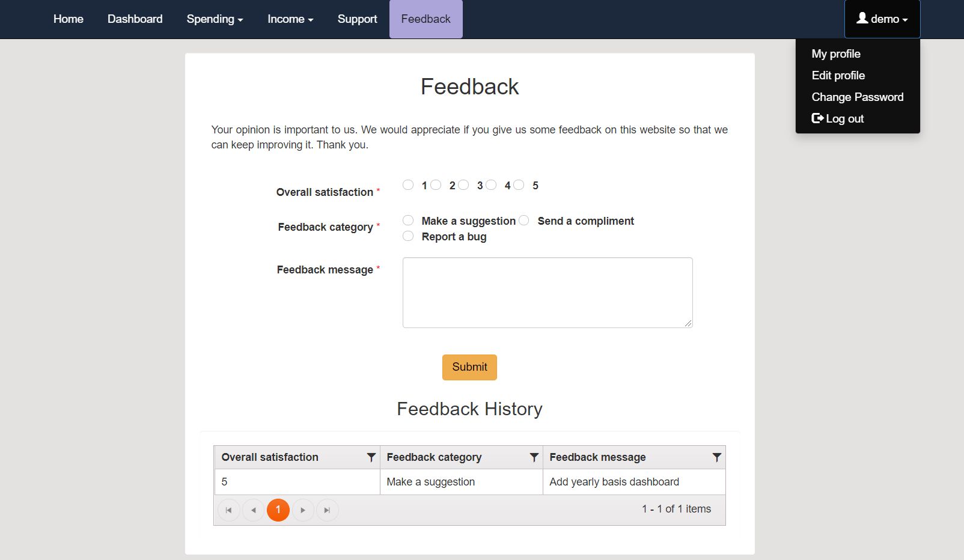964x560 pixels.
Task: Go to the previous page arrow
Action: click(x=253, y=510)
